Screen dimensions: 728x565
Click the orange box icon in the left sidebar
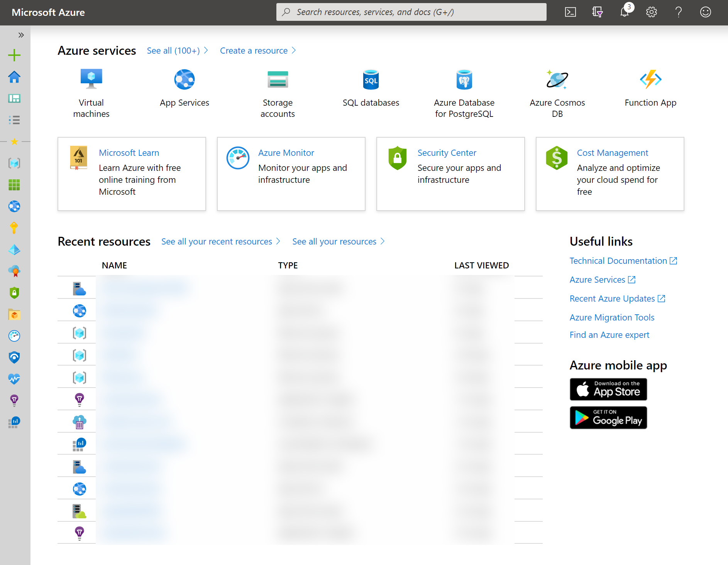14,314
